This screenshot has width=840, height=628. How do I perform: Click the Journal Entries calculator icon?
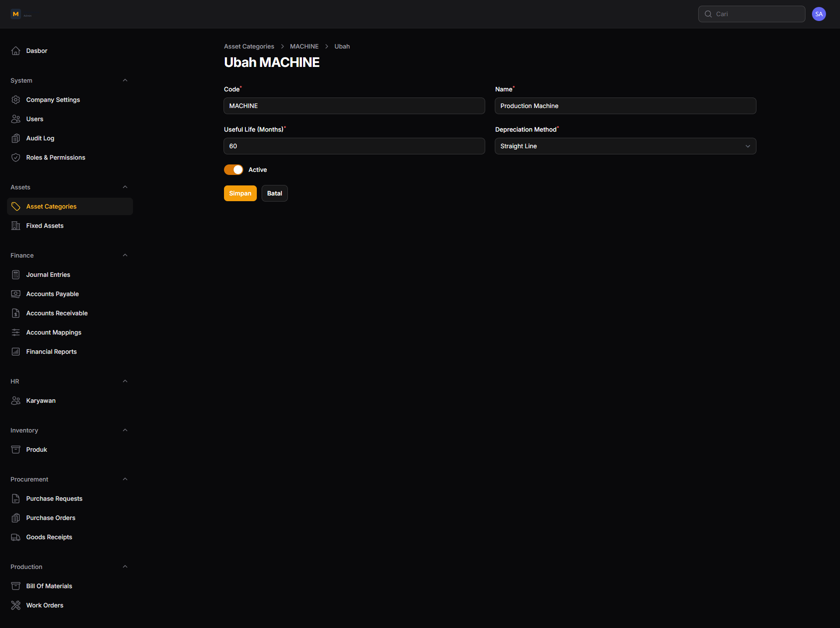point(16,275)
